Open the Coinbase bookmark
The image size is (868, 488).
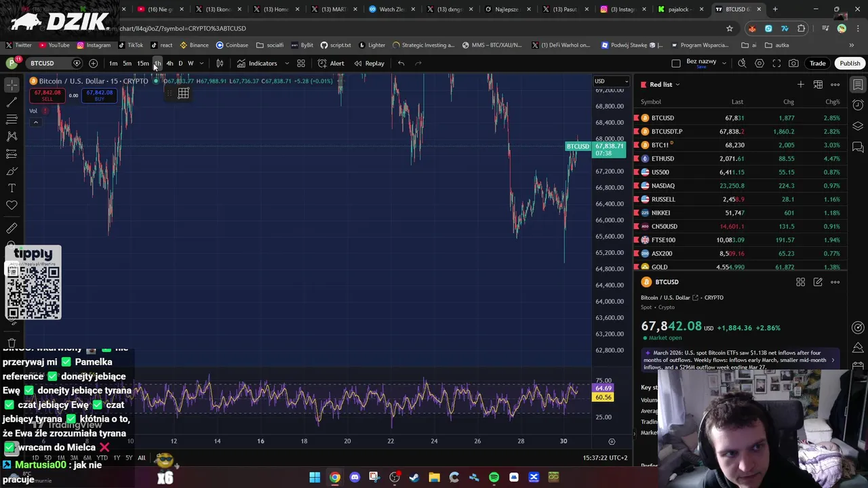click(232, 45)
